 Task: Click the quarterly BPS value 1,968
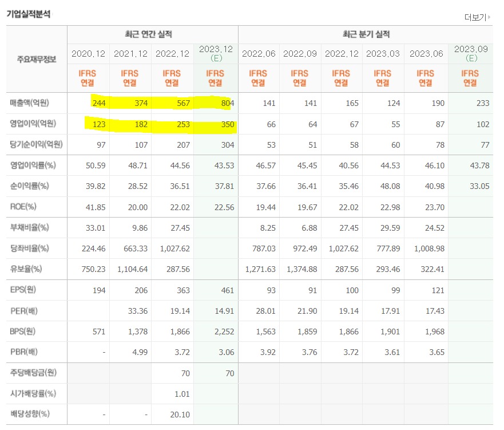[435, 332]
